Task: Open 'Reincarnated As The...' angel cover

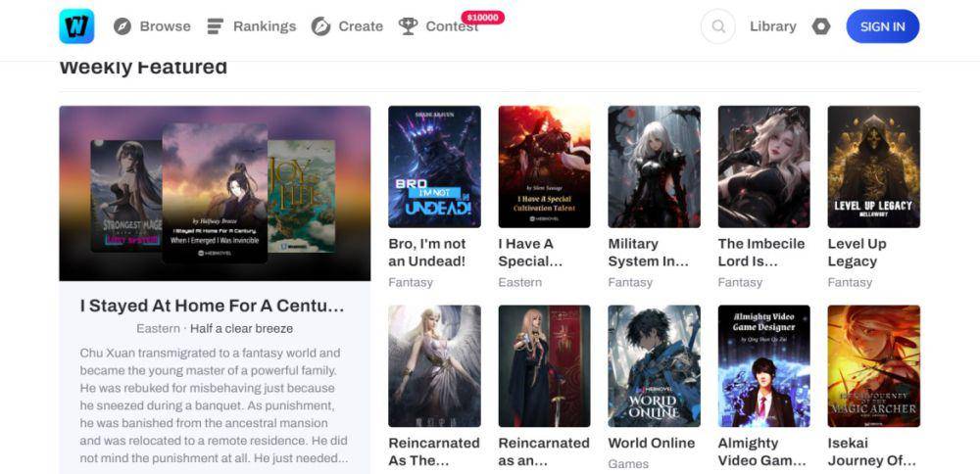Action: tap(434, 366)
